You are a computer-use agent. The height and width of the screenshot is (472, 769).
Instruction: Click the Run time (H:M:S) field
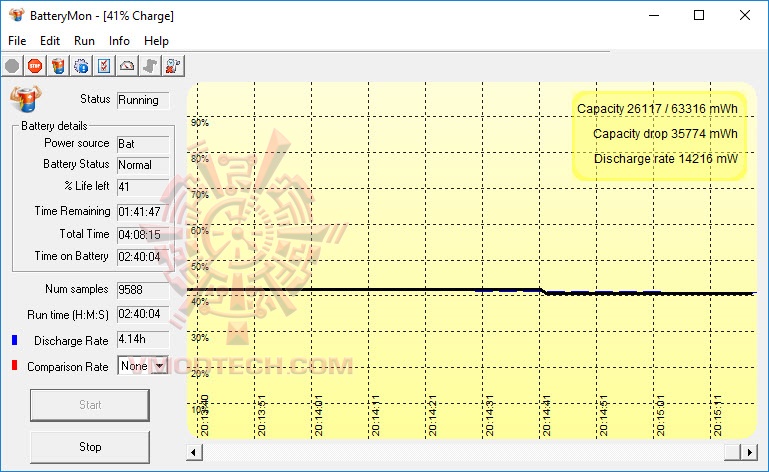tap(143, 314)
